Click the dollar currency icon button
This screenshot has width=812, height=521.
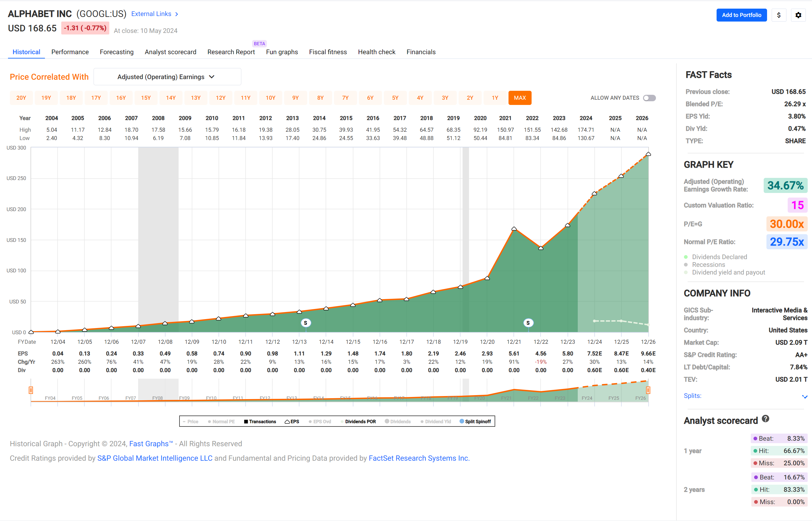[x=778, y=15]
